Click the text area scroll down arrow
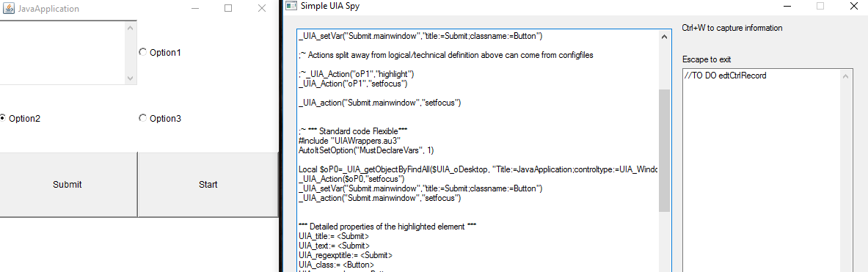 [x=130, y=79]
